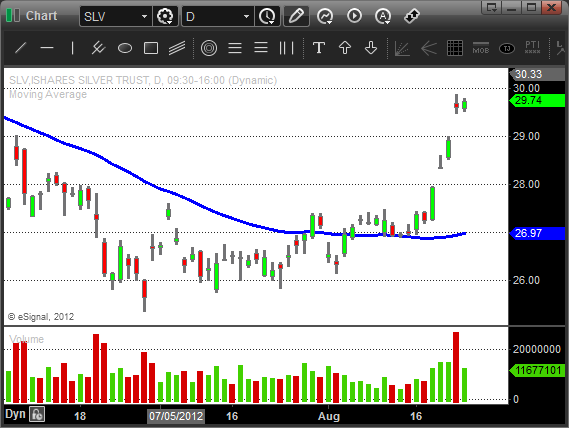Click the 11677101 volume value label
Image resolution: width=569 pixels, height=428 pixels.
pos(537,370)
